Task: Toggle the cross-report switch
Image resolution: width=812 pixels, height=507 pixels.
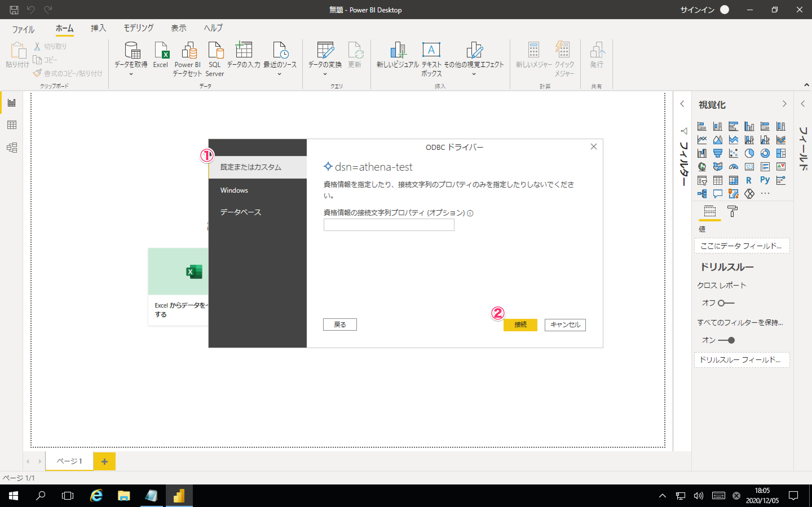Action: pos(726,303)
